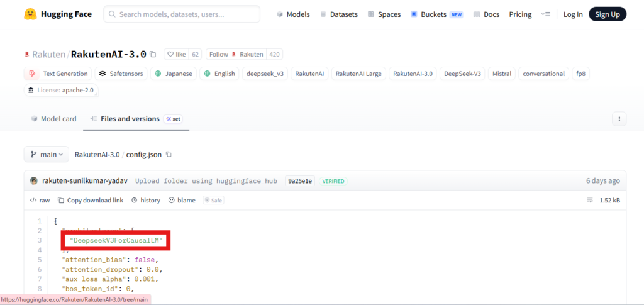This screenshot has width=644, height=305.
Task: Open the blame view
Action: pyautogui.click(x=182, y=201)
